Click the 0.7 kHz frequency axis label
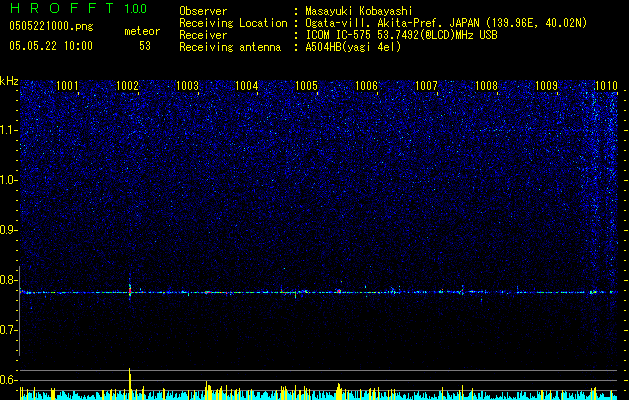The image size is (629, 400). pos(8,330)
